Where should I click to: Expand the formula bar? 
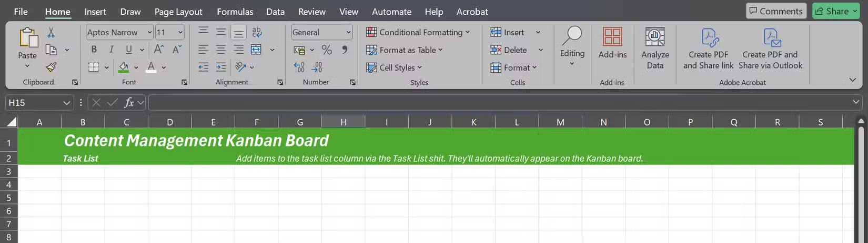(855, 102)
